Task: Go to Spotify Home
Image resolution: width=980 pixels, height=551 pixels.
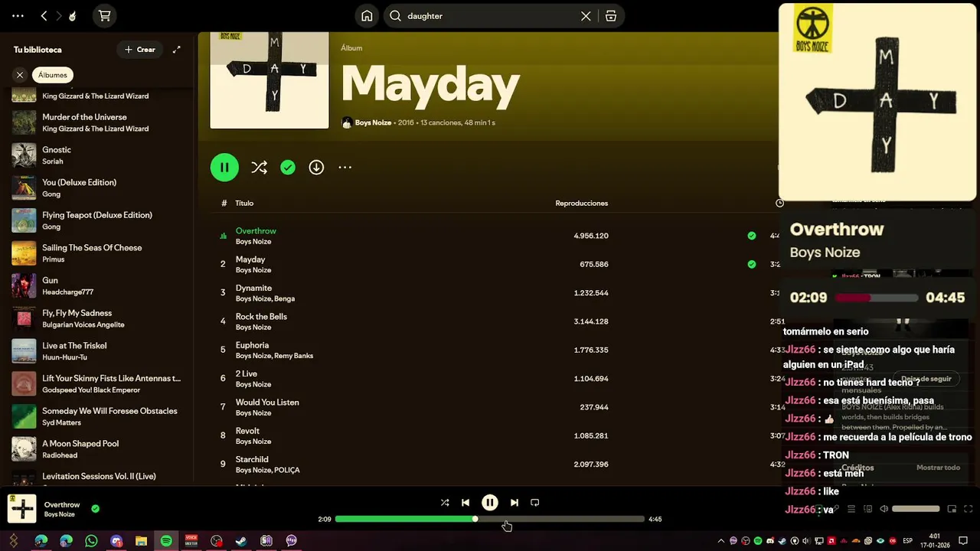Action: [x=367, y=16]
